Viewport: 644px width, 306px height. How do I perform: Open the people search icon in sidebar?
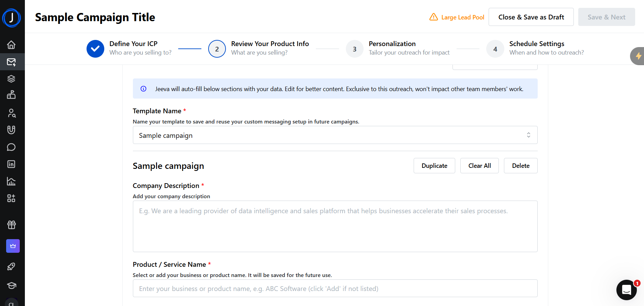12,113
